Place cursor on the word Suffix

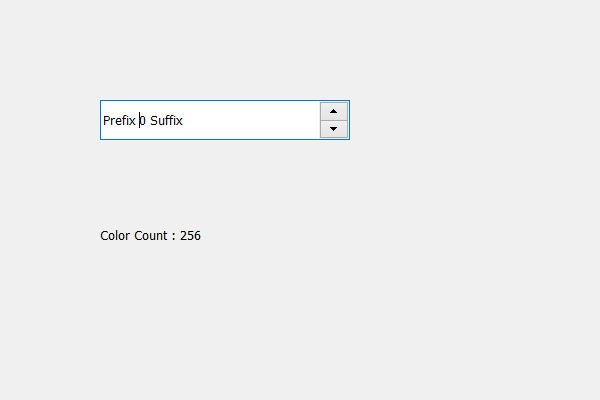(166, 121)
